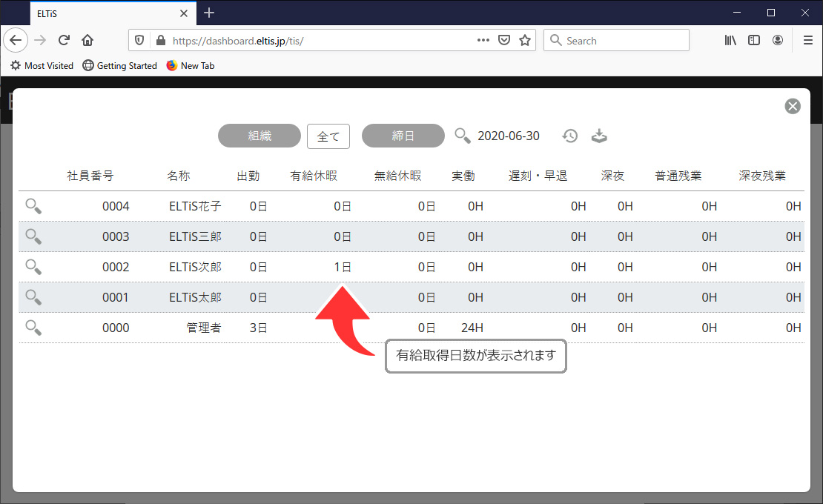The height and width of the screenshot is (504, 823).
Task: Click the 3日 attendance value for 管理者
Action: pyautogui.click(x=258, y=328)
